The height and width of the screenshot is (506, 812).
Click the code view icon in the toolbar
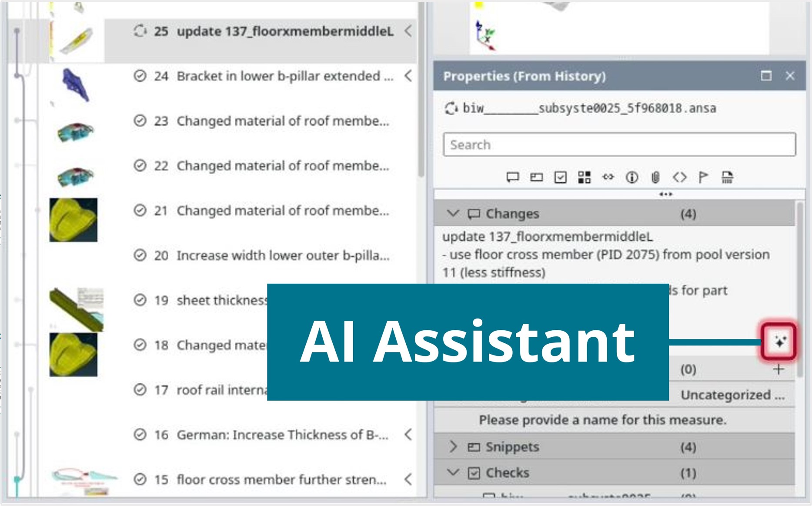tap(680, 178)
